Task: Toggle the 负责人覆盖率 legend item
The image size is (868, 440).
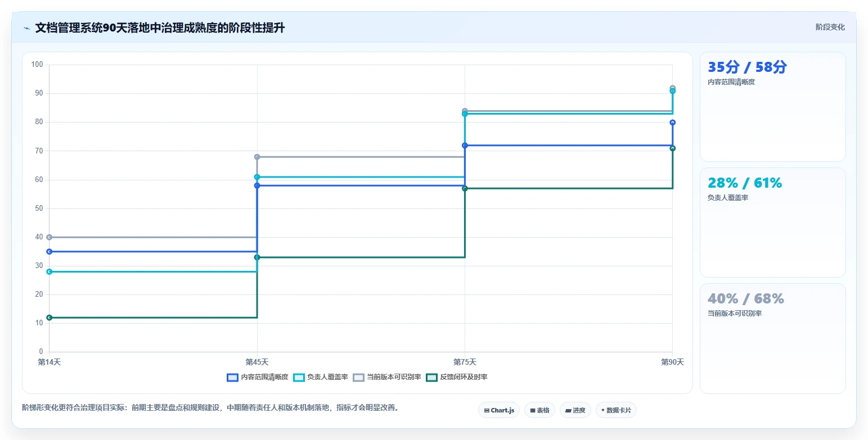Action: pyautogui.click(x=321, y=377)
